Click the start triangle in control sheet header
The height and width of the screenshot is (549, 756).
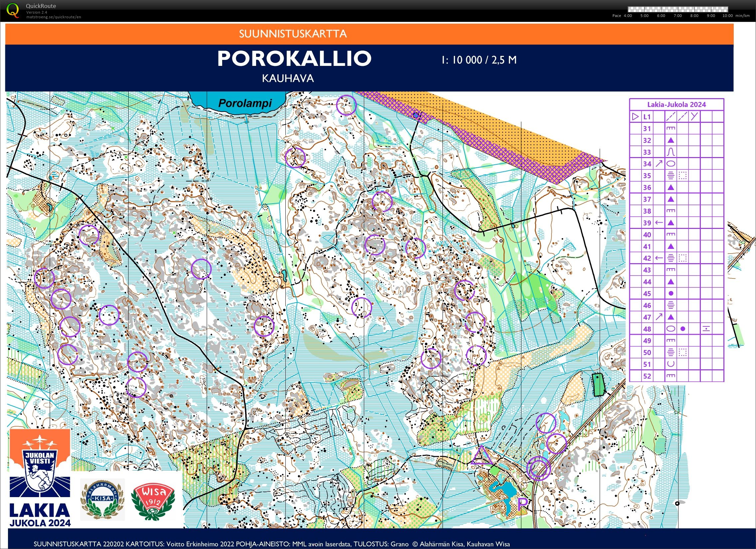click(635, 117)
